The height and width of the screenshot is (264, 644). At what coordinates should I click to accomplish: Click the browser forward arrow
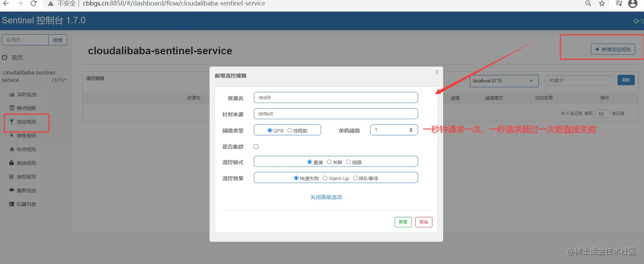(20, 3)
